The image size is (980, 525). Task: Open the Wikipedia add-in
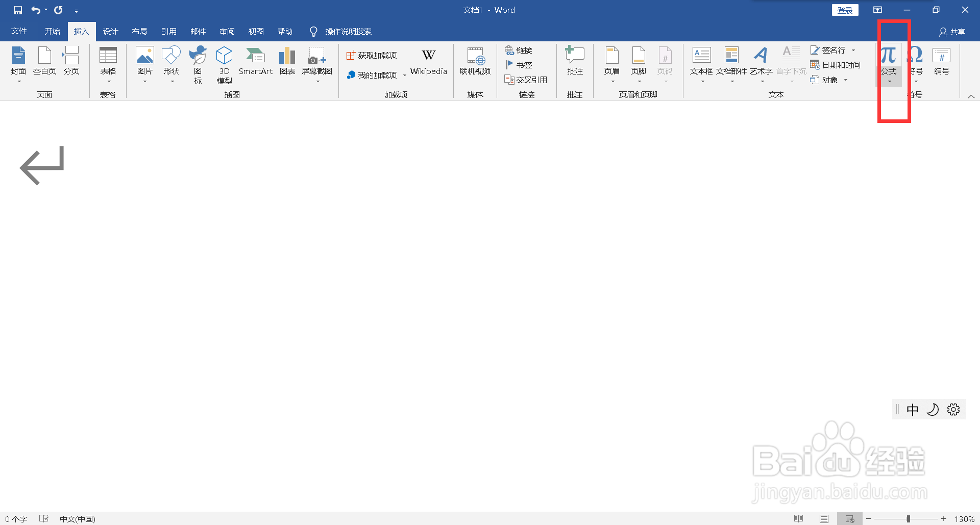429,62
